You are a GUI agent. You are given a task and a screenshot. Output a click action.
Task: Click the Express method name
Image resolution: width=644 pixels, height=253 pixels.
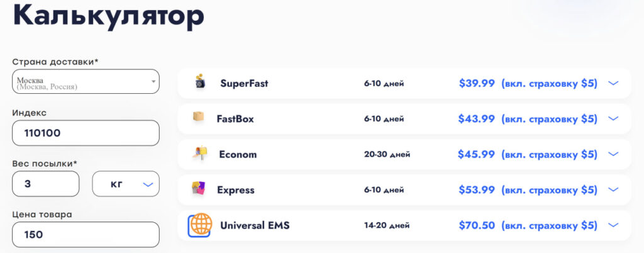click(x=236, y=190)
